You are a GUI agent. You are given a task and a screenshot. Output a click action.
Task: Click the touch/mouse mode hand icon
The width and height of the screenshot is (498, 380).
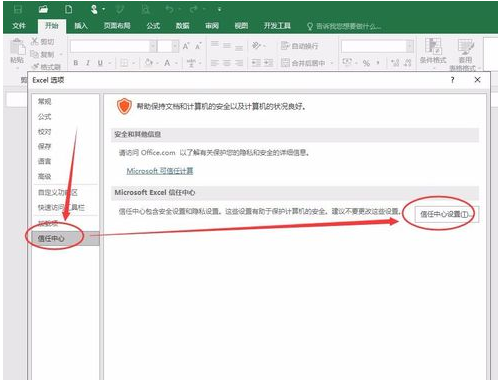(x=94, y=9)
